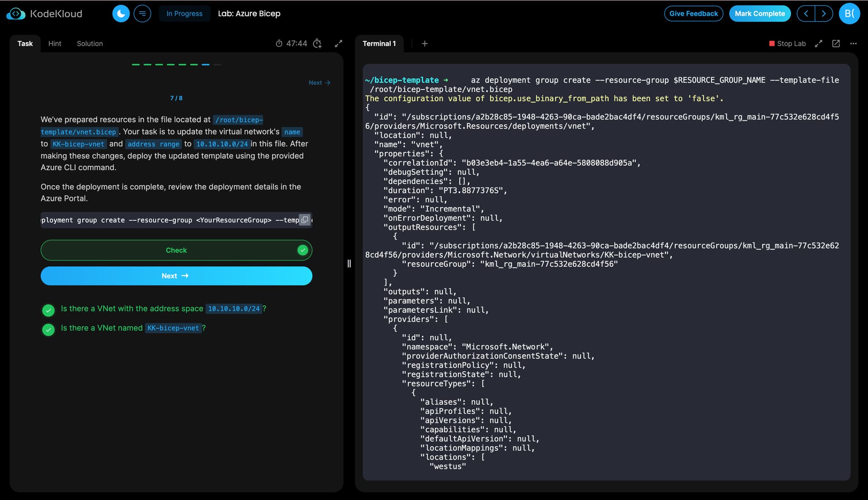868x500 pixels.
Task: Click the small Next link
Action: coord(319,83)
